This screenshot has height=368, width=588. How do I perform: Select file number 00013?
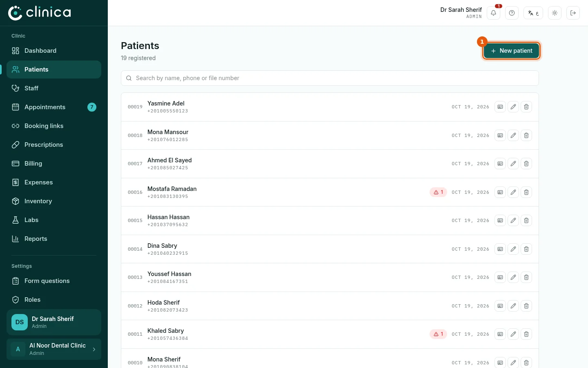pos(135,277)
